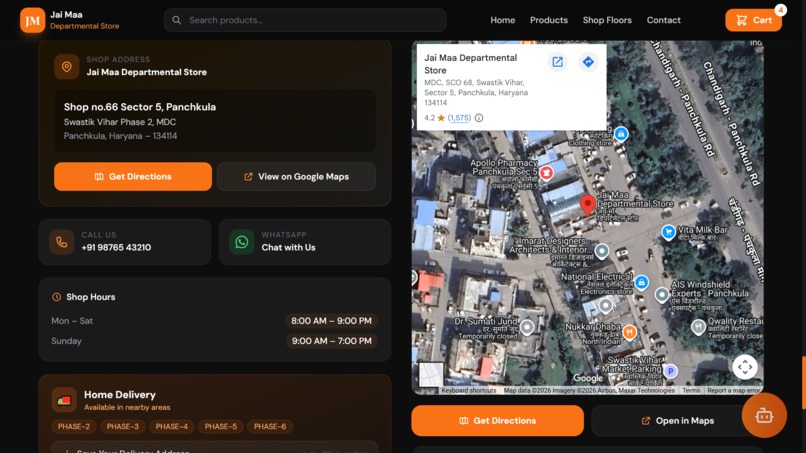Click view larger map icon in info card

point(557,62)
